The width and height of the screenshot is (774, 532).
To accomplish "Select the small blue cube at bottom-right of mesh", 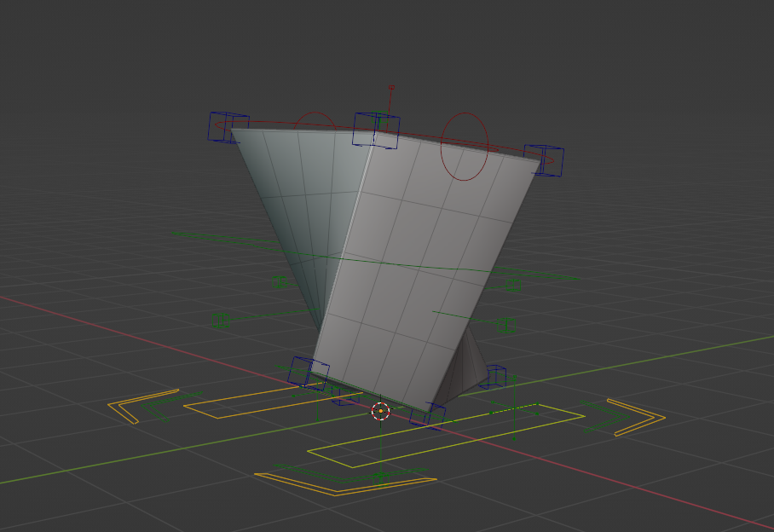I will pos(494,376).
